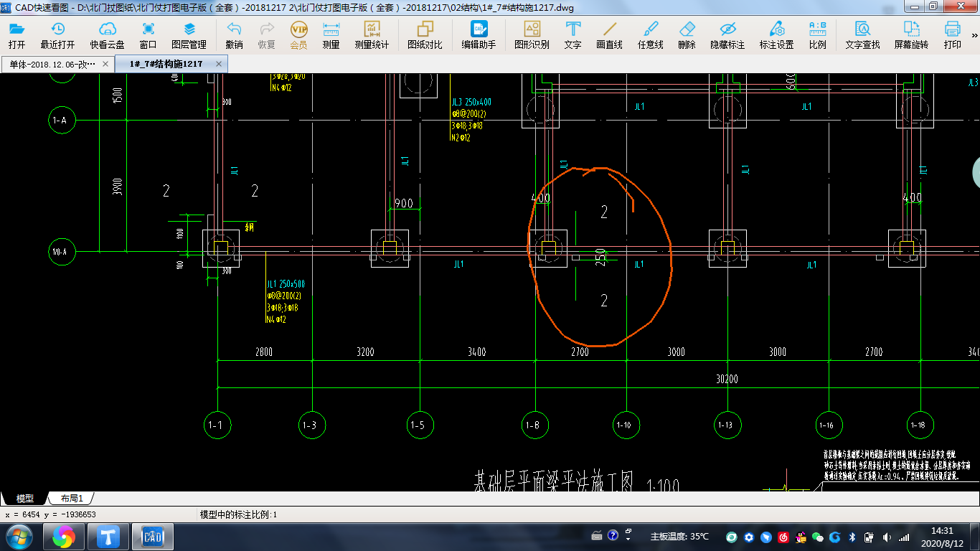Click the 主板温度: 35℃ readout

pyautogui.click(x=679, y=536)
